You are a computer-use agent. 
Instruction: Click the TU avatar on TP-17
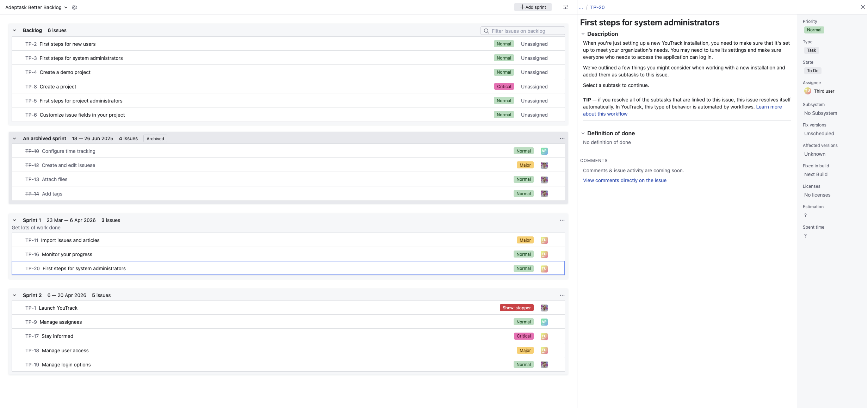point(544,336)
